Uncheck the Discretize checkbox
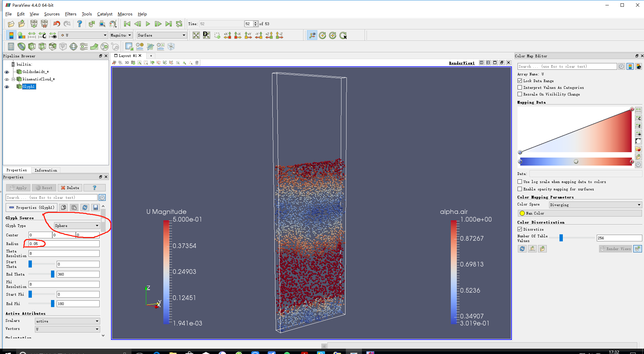 tap(520, 229)
